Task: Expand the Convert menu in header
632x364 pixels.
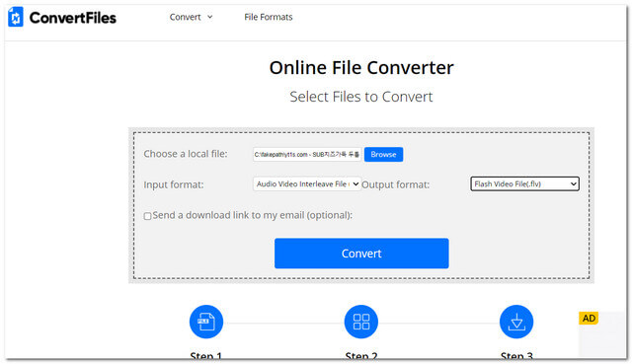Action: [x=191, y=17]
